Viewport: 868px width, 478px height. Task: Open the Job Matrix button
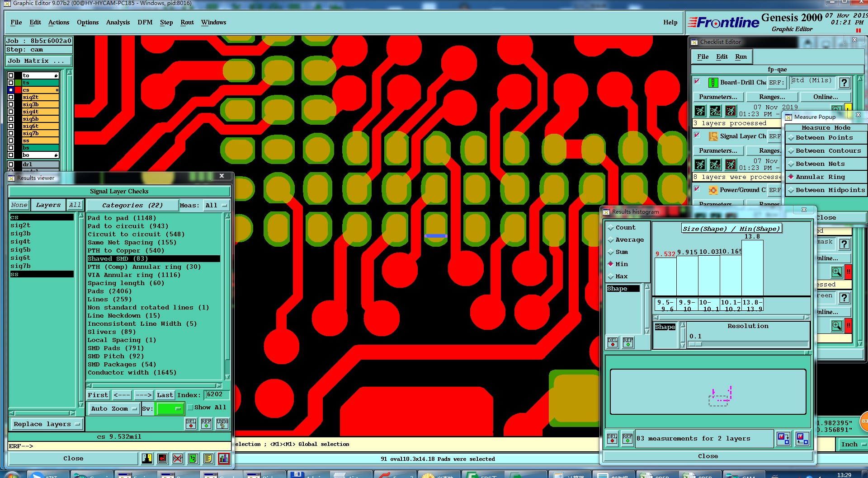(38, 61)
